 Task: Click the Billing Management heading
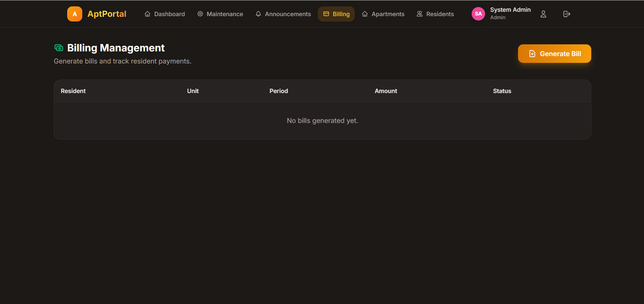(x=116, y=48)
